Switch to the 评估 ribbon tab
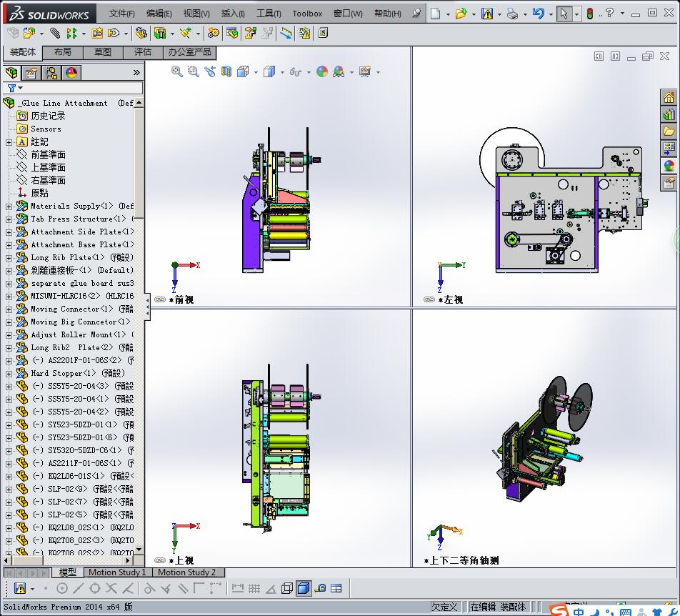680x616 pixels. [143, 52]
